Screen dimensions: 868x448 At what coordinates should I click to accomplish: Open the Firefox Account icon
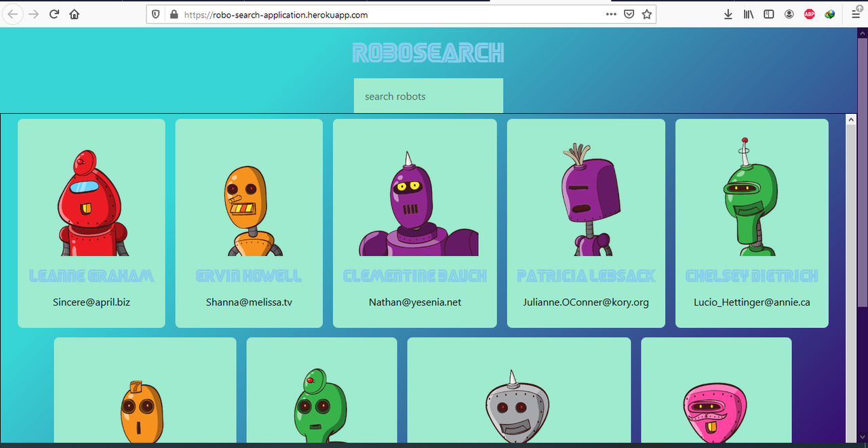789,14
